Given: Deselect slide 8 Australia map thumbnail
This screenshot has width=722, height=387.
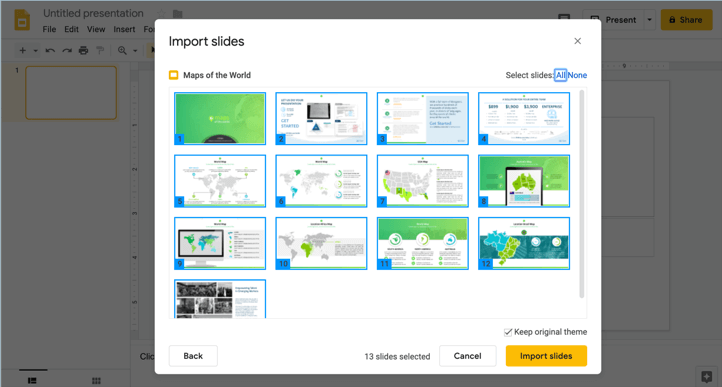Looking at the screenshot, I should [524, 181].
